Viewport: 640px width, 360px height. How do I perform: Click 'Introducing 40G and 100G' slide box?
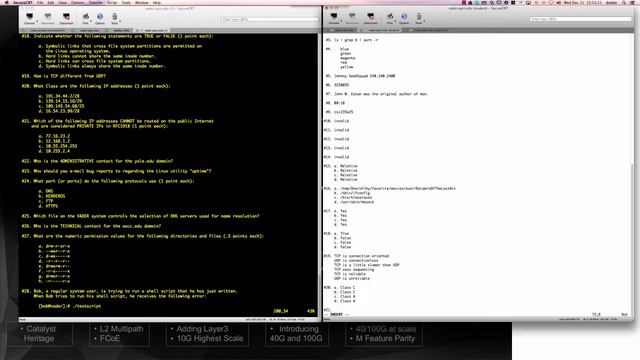click(x=297, y=333)
